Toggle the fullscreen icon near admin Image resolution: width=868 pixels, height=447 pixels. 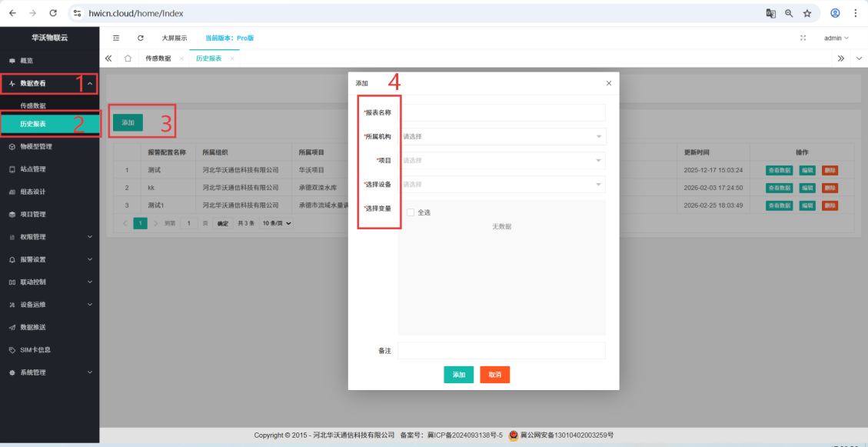[x=803, y=38]
